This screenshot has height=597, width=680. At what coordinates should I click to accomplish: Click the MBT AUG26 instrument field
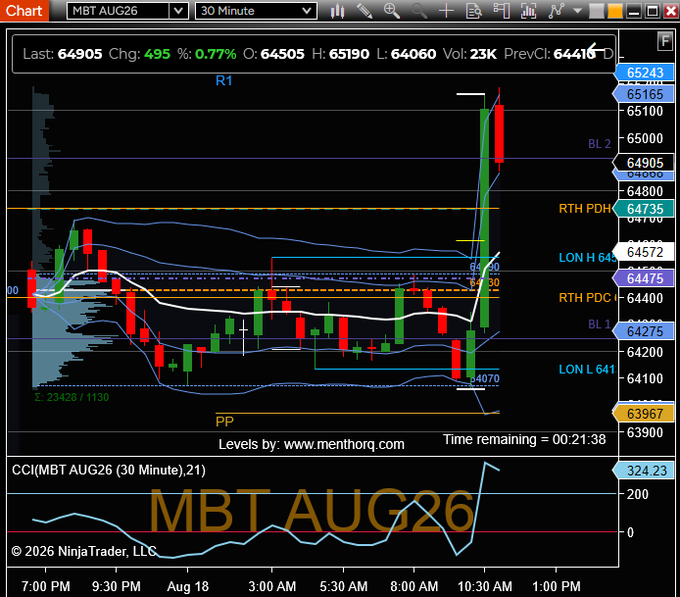click(x=118, y=11)
